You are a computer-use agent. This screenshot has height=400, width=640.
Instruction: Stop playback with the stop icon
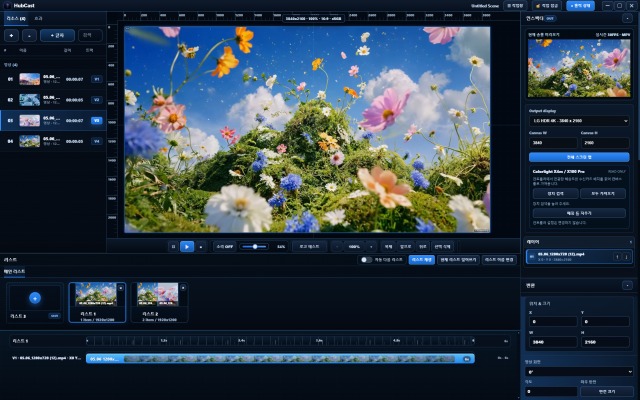coord(201,247)
